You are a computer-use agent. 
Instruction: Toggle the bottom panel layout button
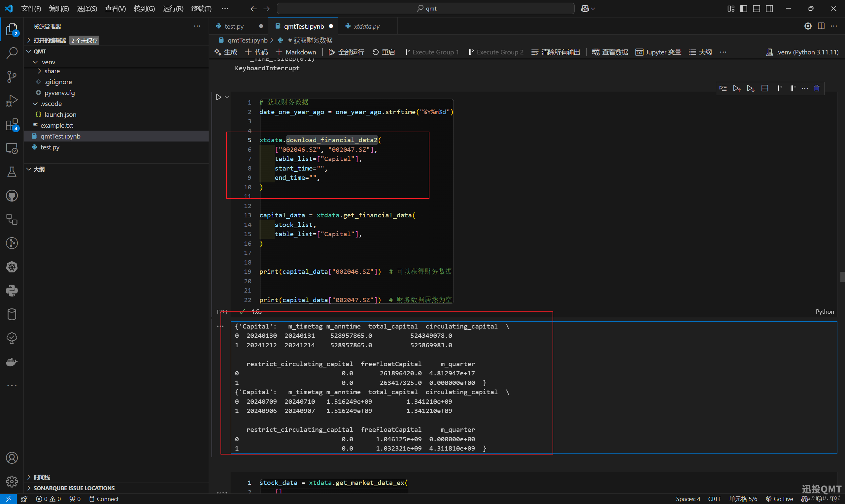(x=757, y=9)
